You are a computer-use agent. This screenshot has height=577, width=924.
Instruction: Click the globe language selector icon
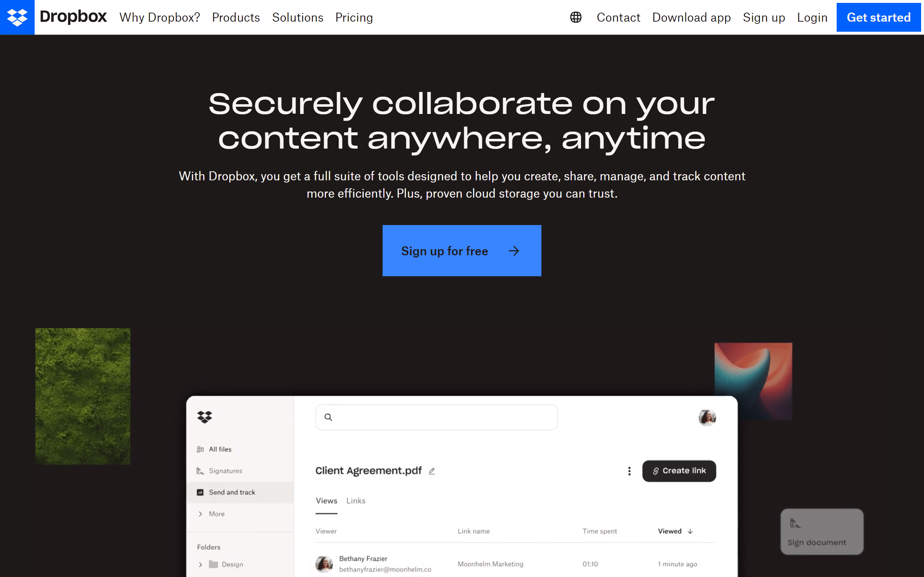pyautogui.click(x=575, y=17)
